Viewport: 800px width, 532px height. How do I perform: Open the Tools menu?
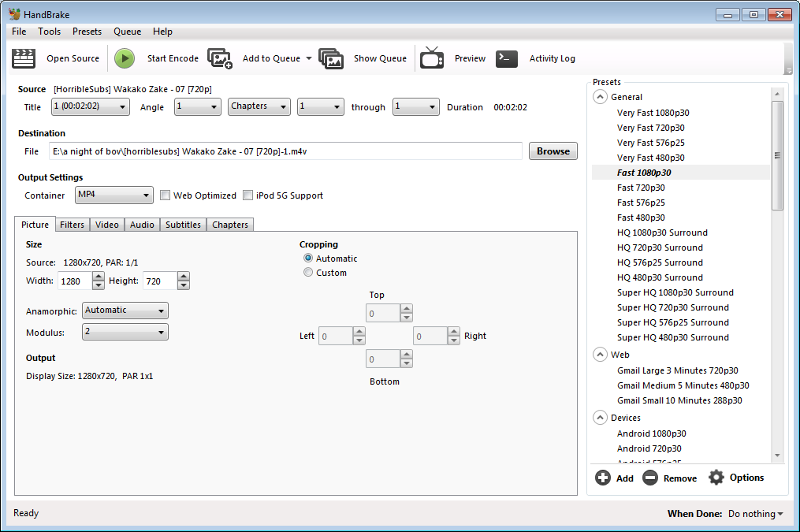click(x=50, y=32)
